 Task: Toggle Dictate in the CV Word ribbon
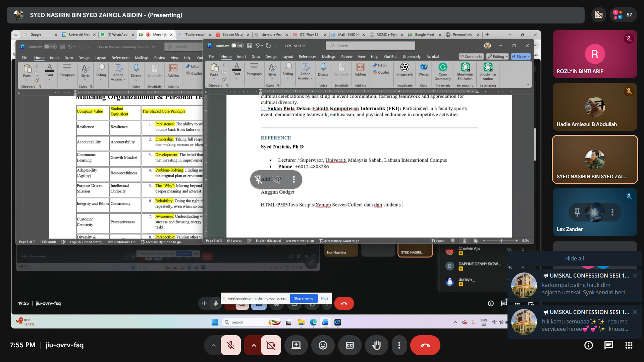coord(323,70)
